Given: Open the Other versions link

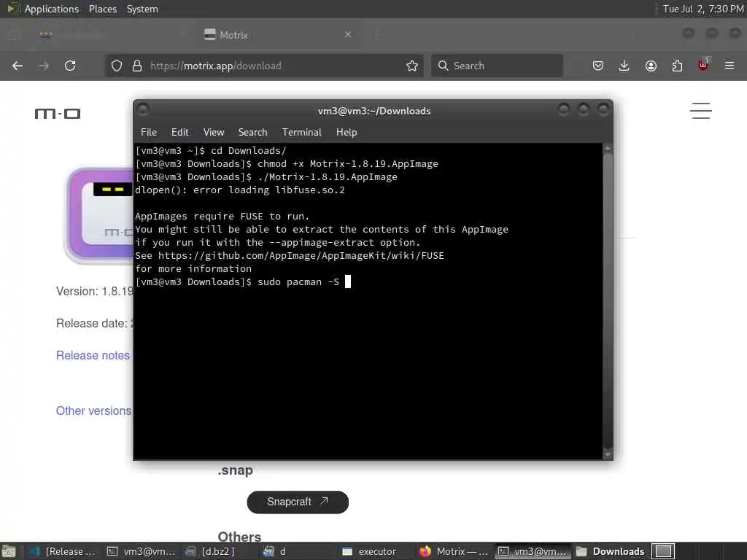Looking at the screenshot, I should click(x=94, y=411).
